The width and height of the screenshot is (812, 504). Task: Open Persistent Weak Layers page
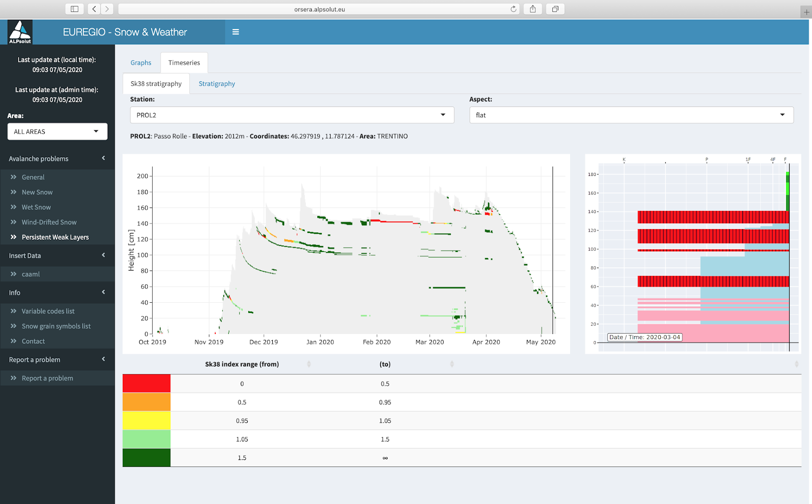tap(55, 237)
